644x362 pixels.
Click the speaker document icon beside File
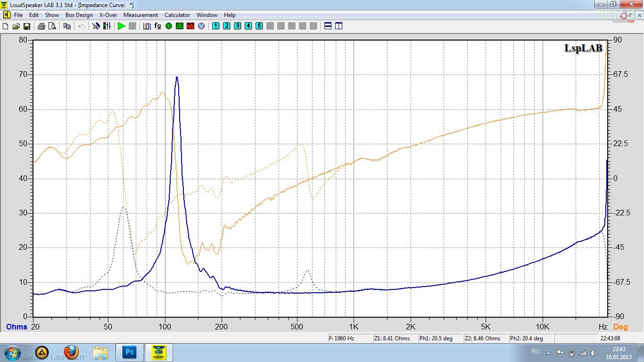coord(7,15)
